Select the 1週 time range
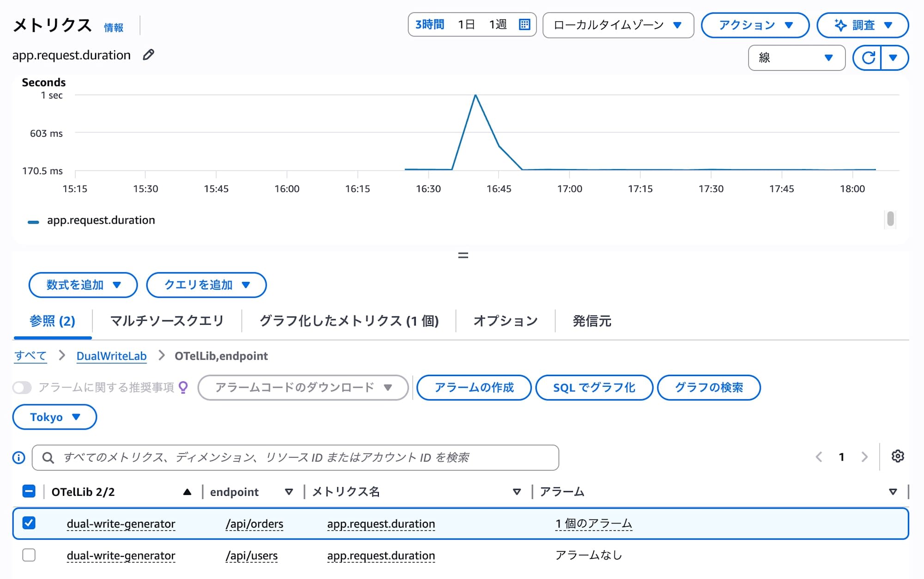Image resolution: width=924 pixels, height=579 pixels. 498,24
